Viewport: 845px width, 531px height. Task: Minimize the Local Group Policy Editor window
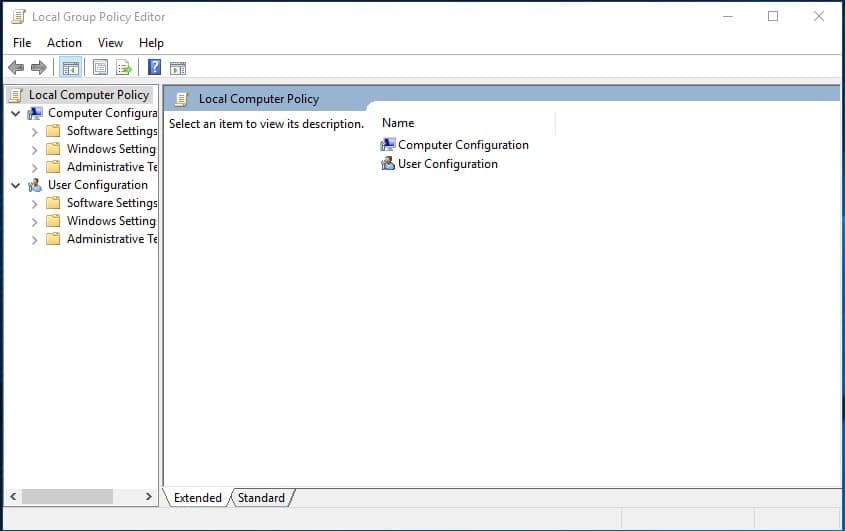728,16
